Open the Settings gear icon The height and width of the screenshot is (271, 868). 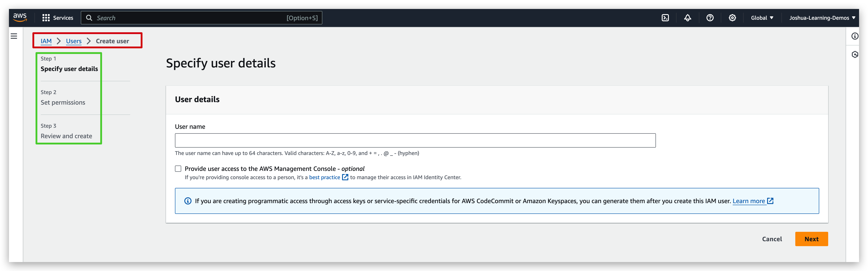(732, 17)
